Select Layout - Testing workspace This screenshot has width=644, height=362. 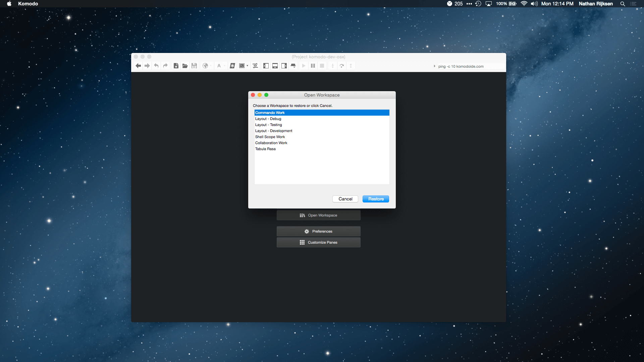(322, 125)
